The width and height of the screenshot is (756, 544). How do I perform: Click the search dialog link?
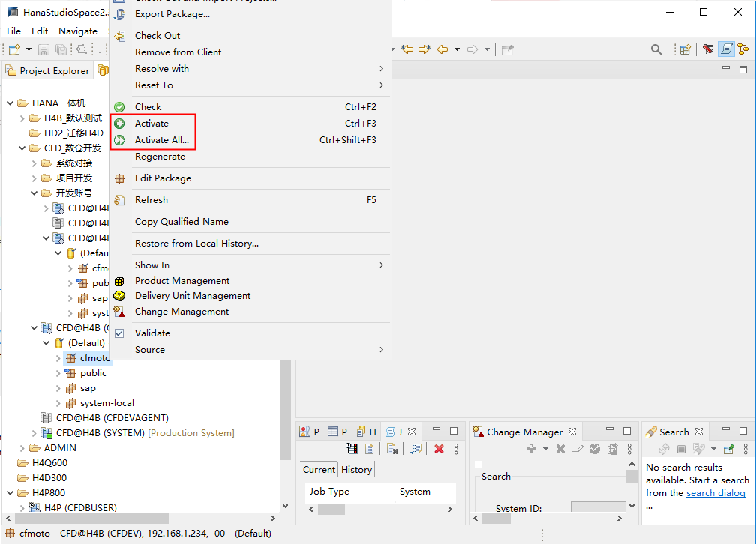click(715, 492)
